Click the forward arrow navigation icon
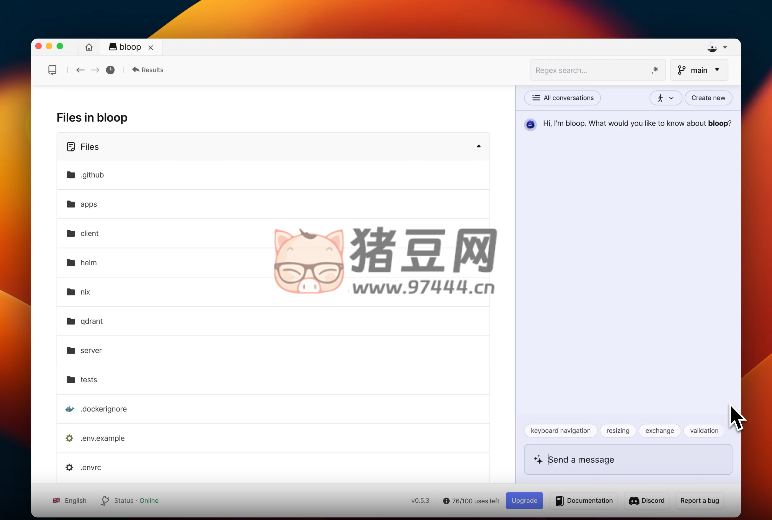The width and height of the screenshot is (772, 520). [95, 70]
